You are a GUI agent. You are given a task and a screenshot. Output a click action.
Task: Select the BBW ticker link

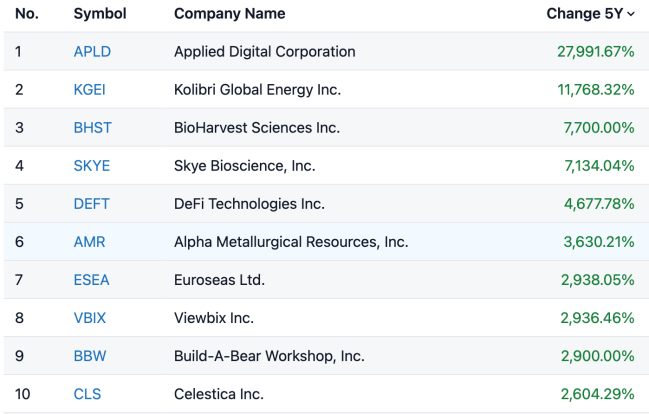(90, 356)
